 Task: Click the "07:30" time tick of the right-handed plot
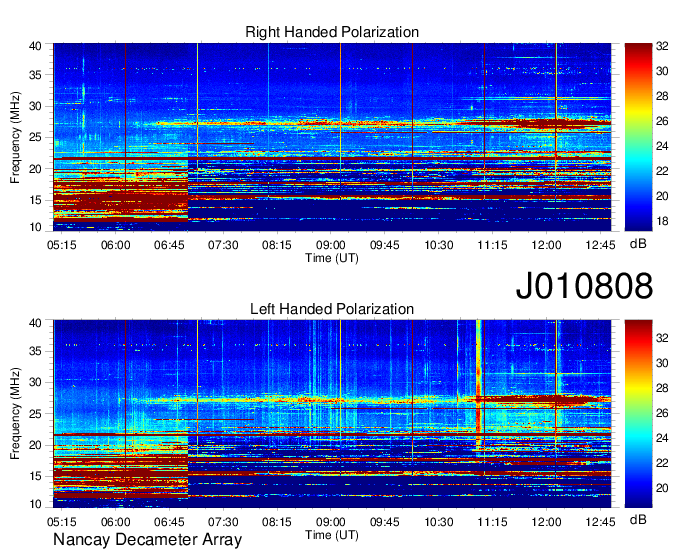[223, 245]
